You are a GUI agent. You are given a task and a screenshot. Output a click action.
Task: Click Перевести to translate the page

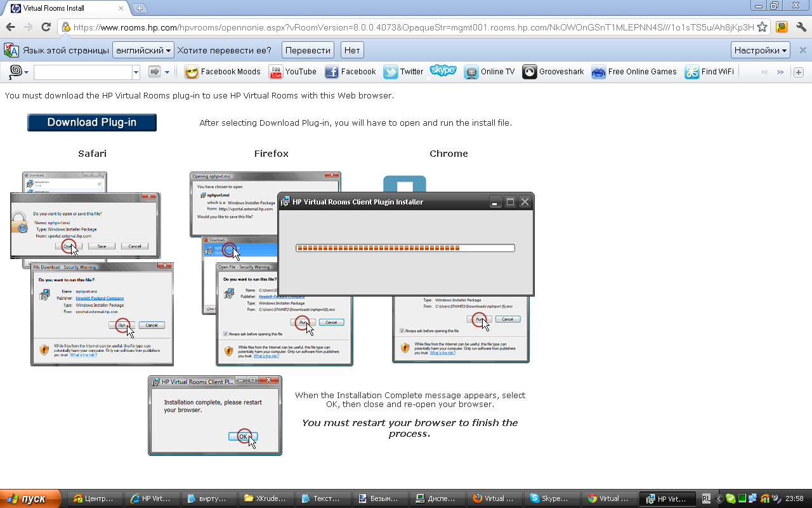[x=308, y=50]
